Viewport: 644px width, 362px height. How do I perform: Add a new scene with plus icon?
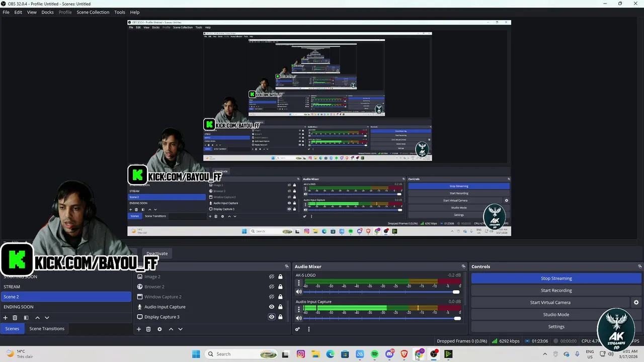pos(6,318)
